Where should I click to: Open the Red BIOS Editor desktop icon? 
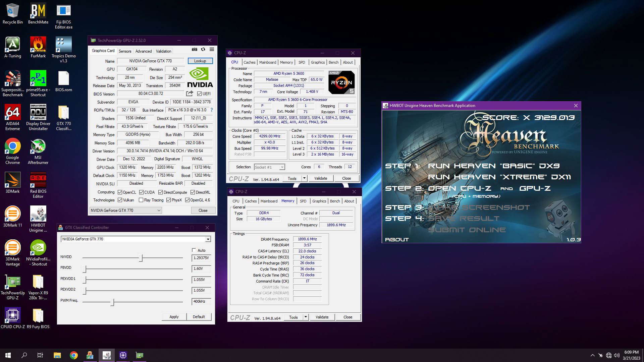point(38,185)
